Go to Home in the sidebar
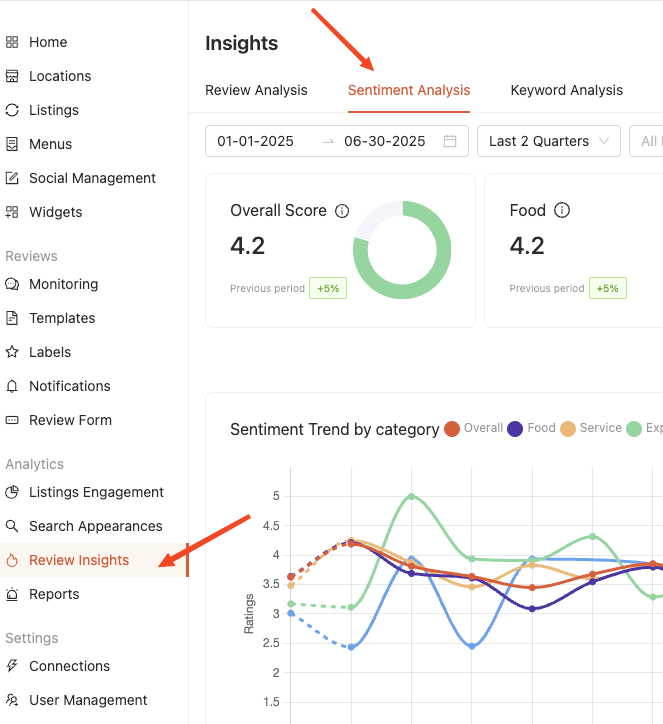663x724 pixels. (x=48, y=42)
